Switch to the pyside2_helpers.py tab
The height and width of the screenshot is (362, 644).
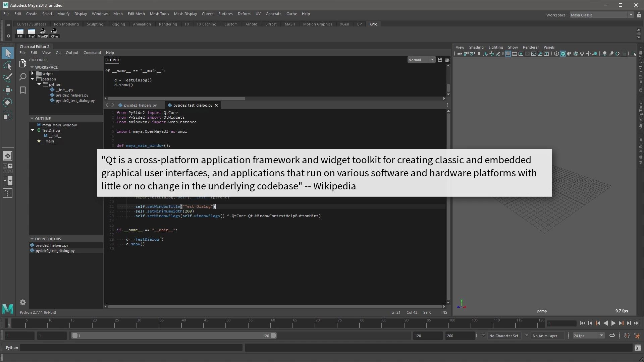pos(140,105)
